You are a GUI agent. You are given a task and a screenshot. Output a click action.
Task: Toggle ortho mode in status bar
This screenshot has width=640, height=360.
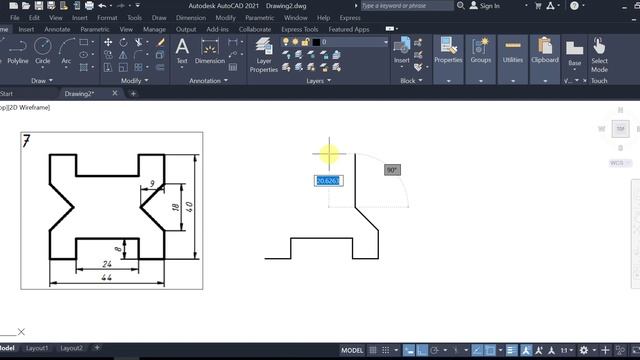422,350
